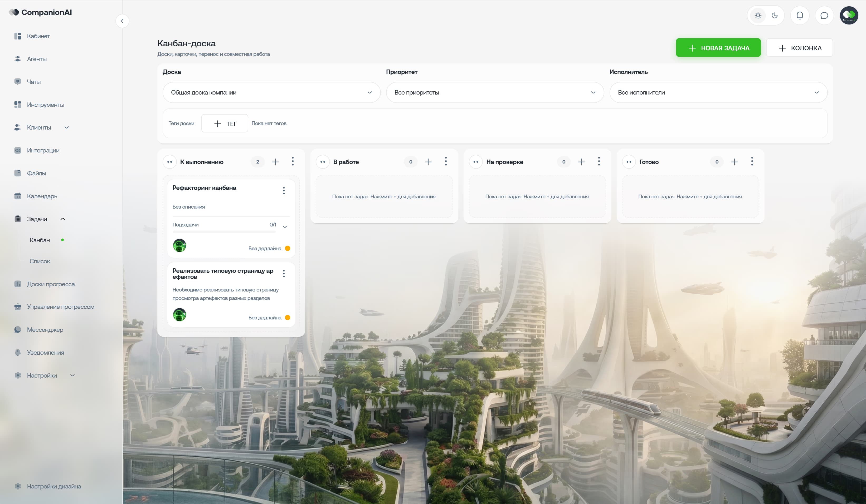Click drag handle of Готово column
Image resolution: width=866 pixels, height=504 pixels.
coord(629,162)
